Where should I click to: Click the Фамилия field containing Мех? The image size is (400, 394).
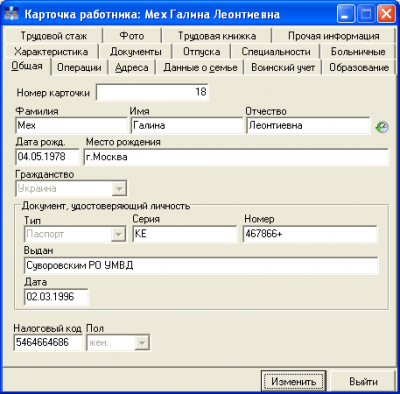71,126
